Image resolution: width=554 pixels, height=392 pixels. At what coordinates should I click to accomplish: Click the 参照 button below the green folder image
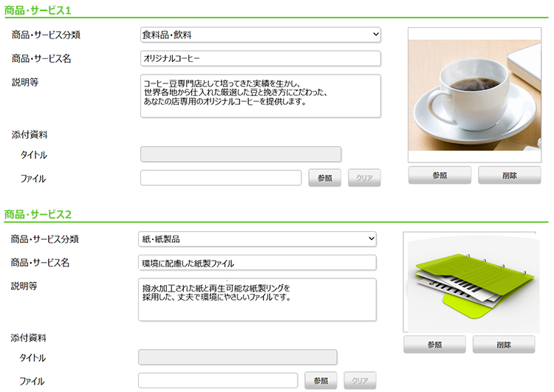(434, 344)
